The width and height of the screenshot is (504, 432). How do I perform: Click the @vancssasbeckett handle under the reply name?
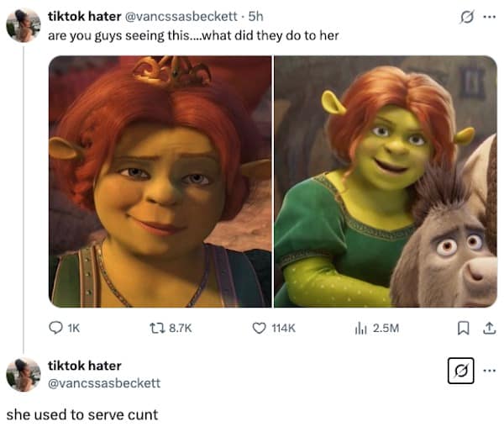pos(104,382)
